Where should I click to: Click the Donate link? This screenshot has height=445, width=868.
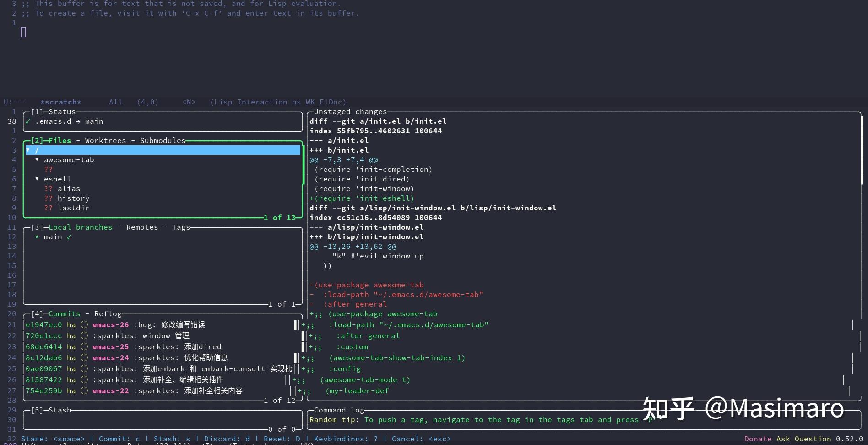tap(757, 438)
